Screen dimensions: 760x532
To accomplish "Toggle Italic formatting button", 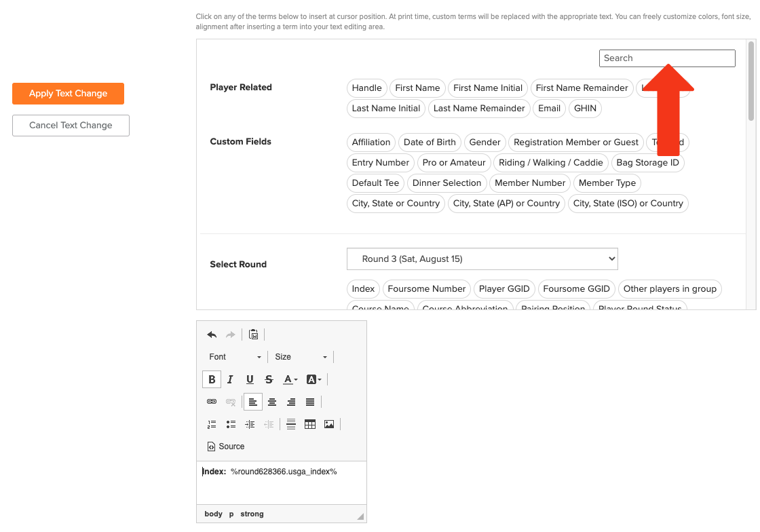I will (x=231, y=379).
